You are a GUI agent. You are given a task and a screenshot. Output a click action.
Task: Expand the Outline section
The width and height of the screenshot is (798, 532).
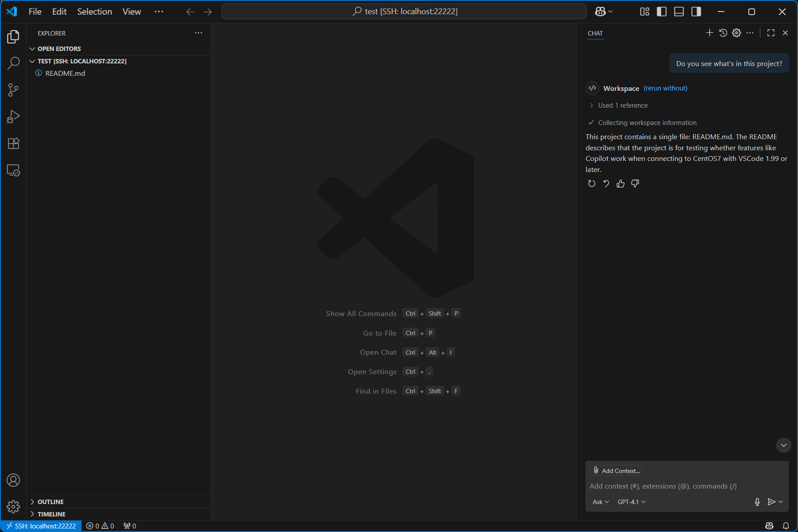51,502
